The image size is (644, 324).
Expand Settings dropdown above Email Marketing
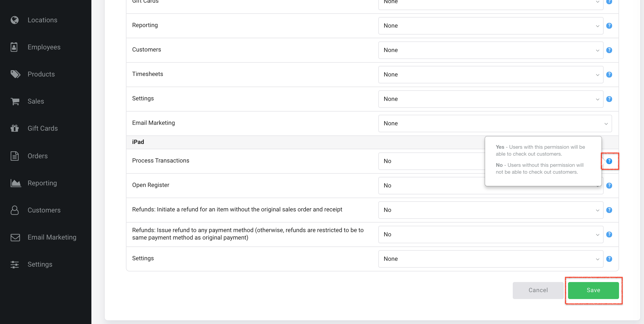(491, 99)
